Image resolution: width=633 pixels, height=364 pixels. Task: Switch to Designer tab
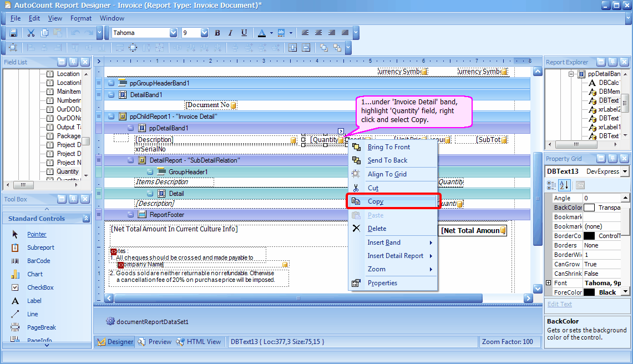[115, 342]
